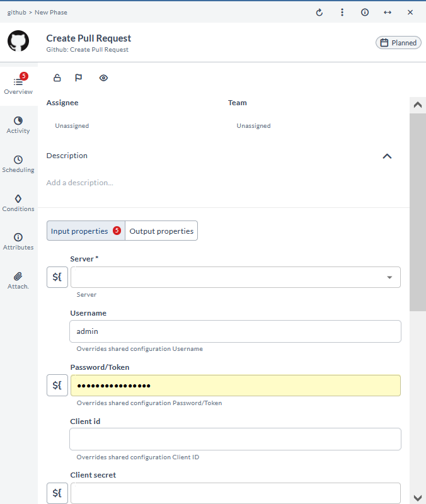Open the three-dot more options menu

pyautogui.click(x=342, y=12)
